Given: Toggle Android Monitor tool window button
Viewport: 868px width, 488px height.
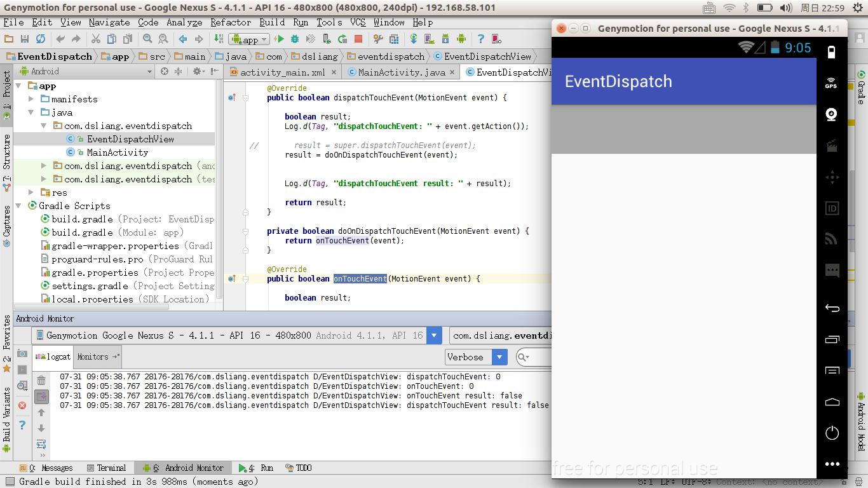Looking at the screenshot, I should point(184,468).
